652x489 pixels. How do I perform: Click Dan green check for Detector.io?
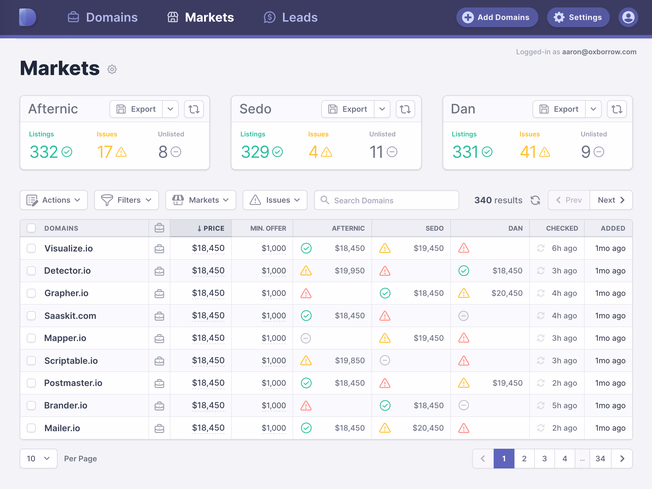click(464, 271)
